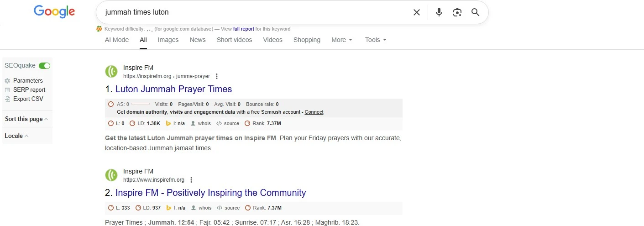
Task: Open three-dot menu beside www.inspirefm.org URL
Action: click(x=191, y=180)
